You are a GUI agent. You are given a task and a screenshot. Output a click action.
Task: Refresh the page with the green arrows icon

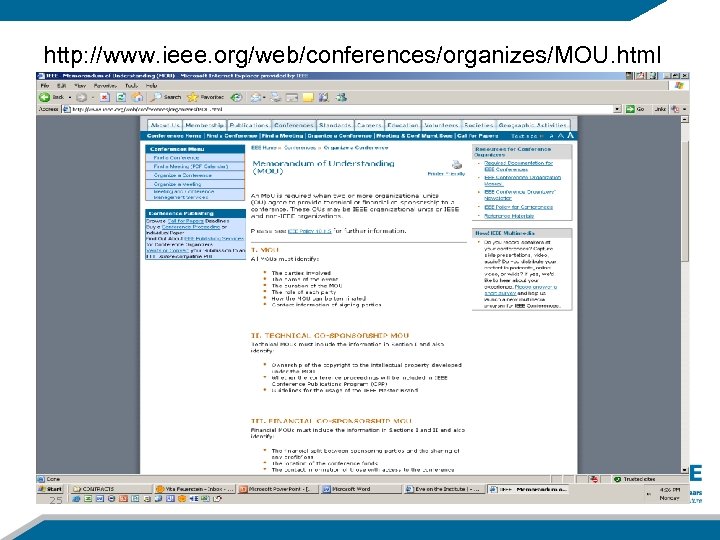point(121,97)
